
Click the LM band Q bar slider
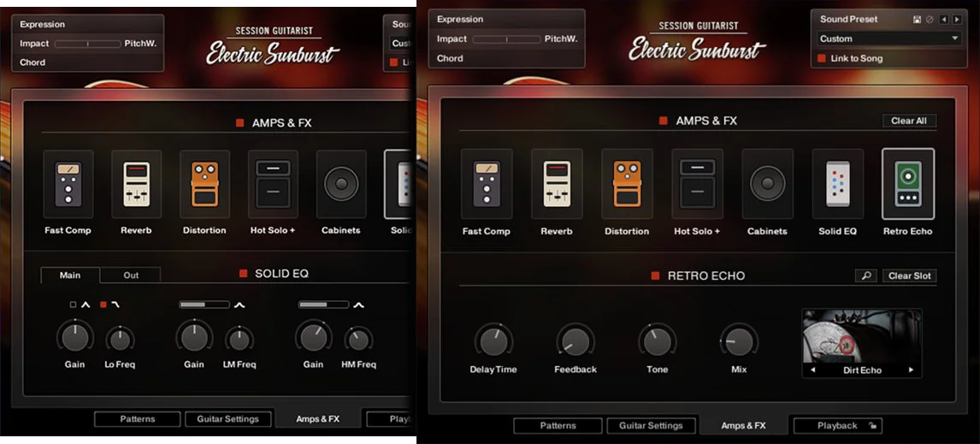click(x=204, y=305)
